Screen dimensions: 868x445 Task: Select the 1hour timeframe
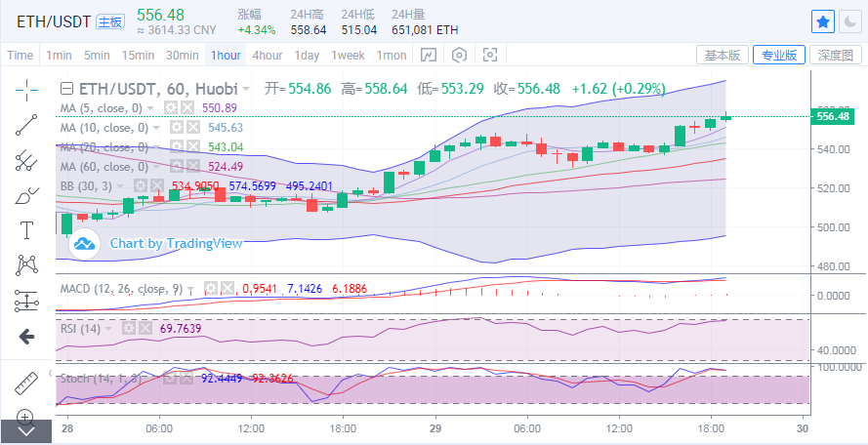[226, 56]
